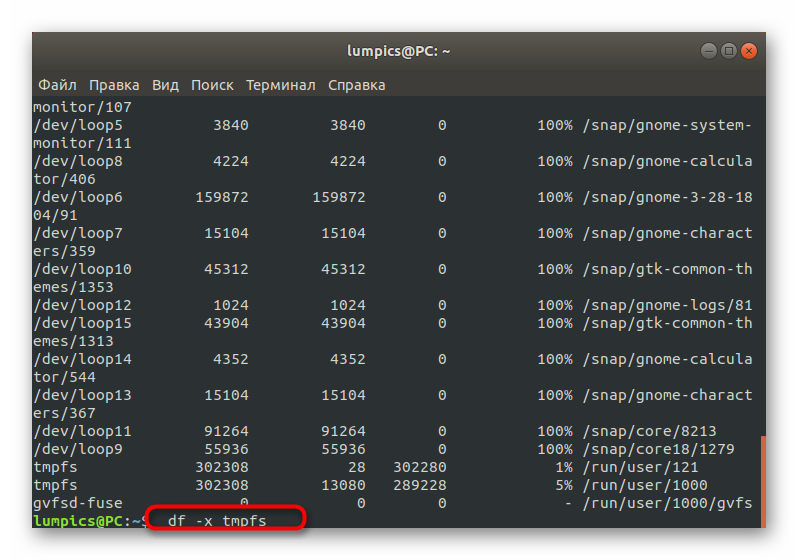Click the emes/1353 wrapped line
This screenshot has width=798, height=560.
tap(73, 287)
